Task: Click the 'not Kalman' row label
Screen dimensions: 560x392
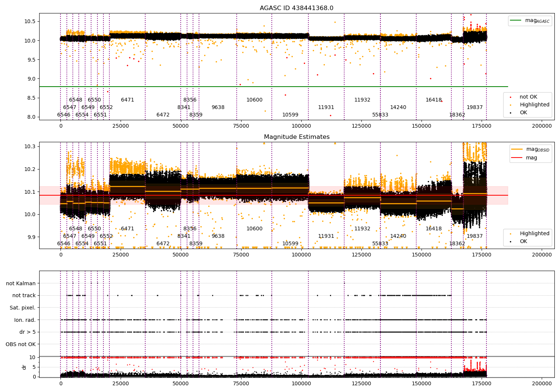Action: pos(21,283)
